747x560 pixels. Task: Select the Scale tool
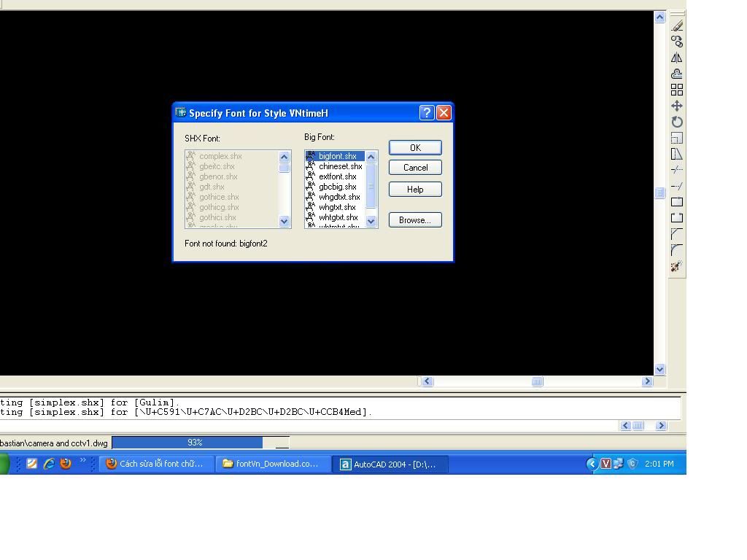[x=677, y=138]
